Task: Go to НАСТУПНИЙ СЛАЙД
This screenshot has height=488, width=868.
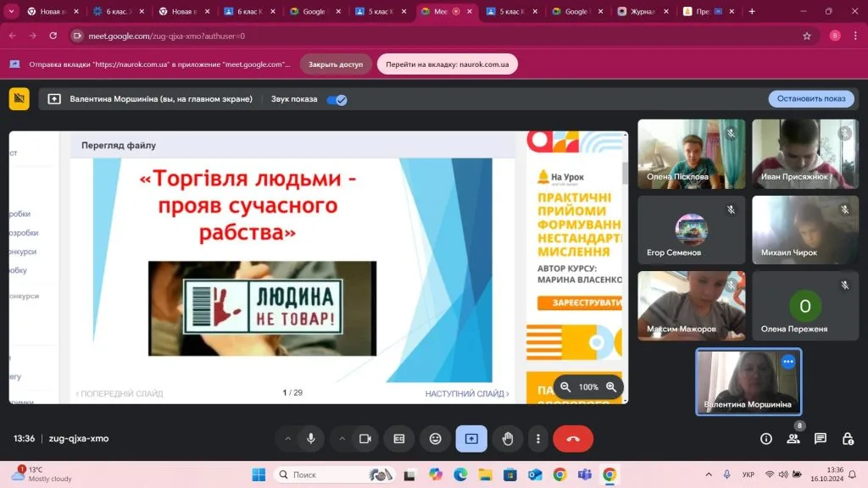Action: [x=467, y=393]
